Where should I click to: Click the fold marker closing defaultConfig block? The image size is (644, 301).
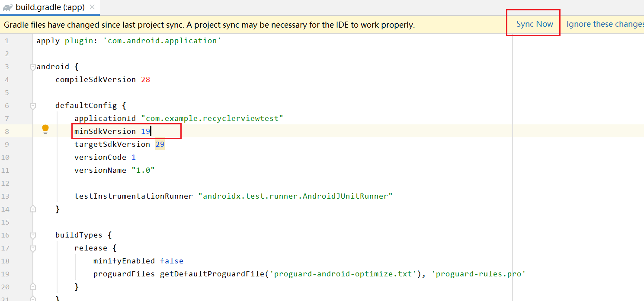[33, 209]
